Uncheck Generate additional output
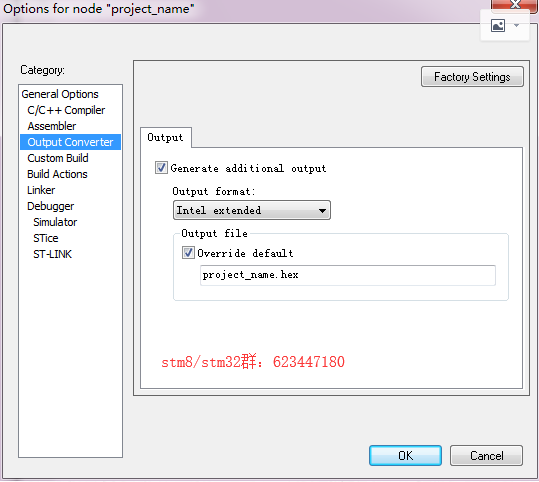The width and height of the screenshot is (539, 482). tap(161, 168)
